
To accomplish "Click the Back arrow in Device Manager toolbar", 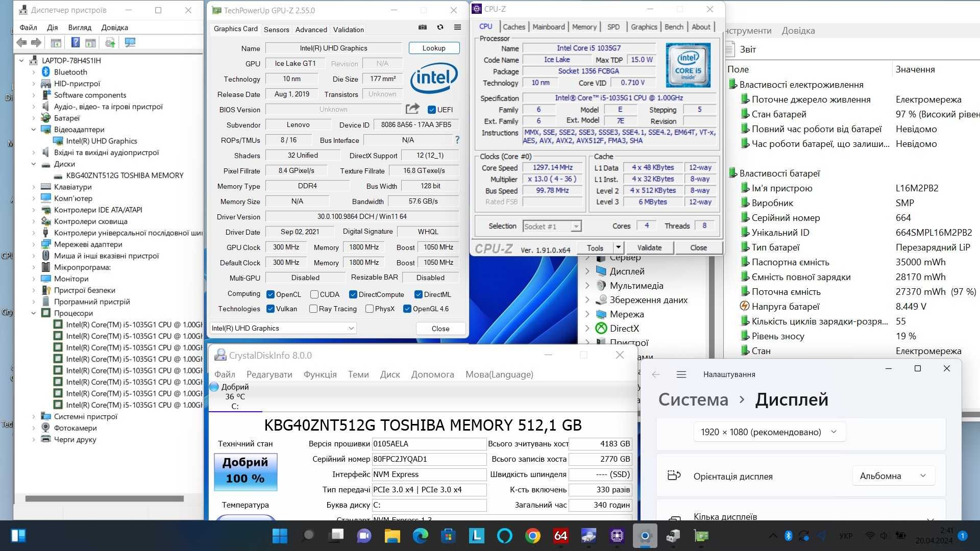I will point(22,42).
